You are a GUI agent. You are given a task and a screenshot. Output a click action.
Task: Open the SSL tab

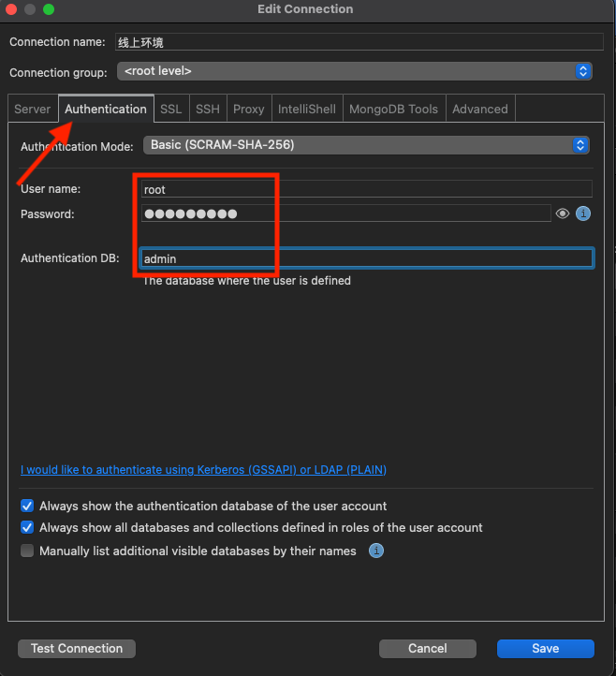coord(170,109)
